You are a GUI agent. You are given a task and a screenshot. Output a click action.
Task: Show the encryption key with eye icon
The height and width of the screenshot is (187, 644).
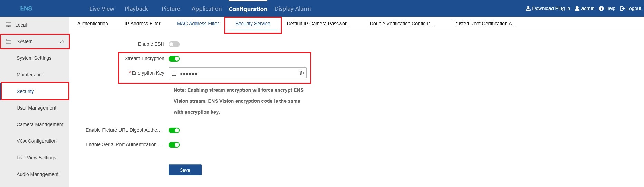(x=301, y=73)
